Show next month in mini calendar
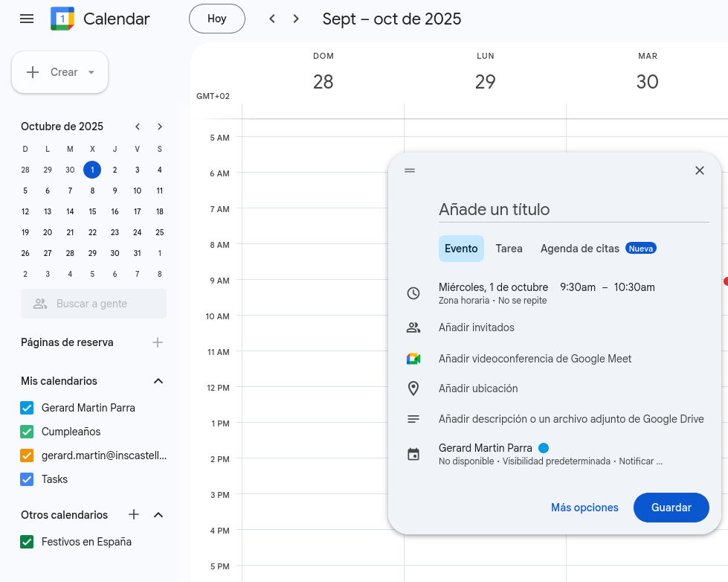 click(x=160, y=127)
